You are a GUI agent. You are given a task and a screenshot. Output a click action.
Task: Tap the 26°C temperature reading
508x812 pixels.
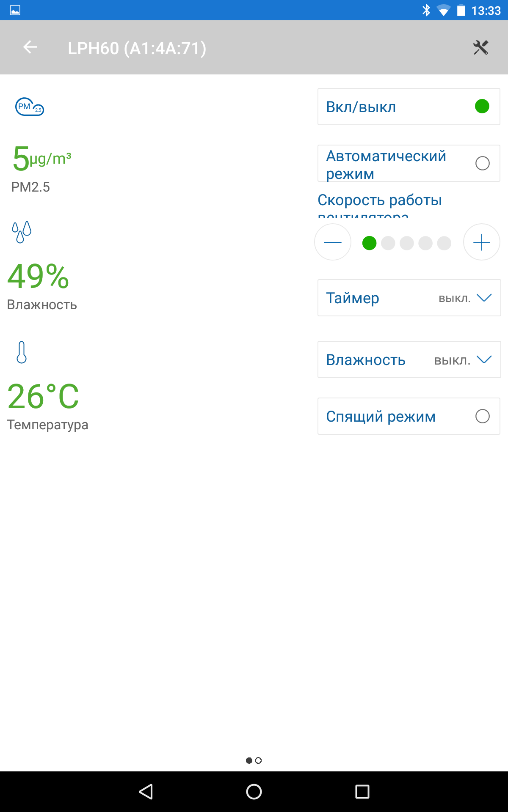(x=43, y=397)
